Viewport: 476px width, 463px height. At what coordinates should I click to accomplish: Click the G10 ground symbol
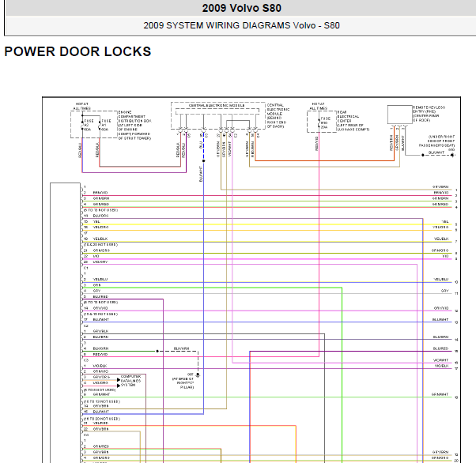(452, 155)
